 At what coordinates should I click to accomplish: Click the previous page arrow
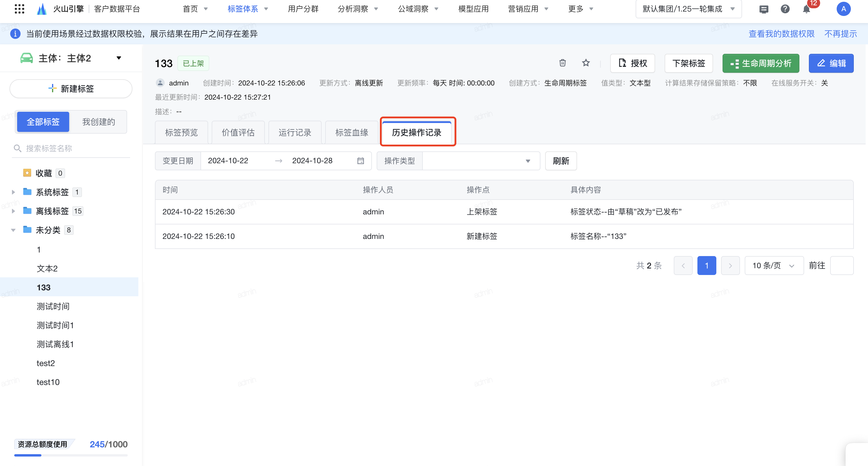683,266
